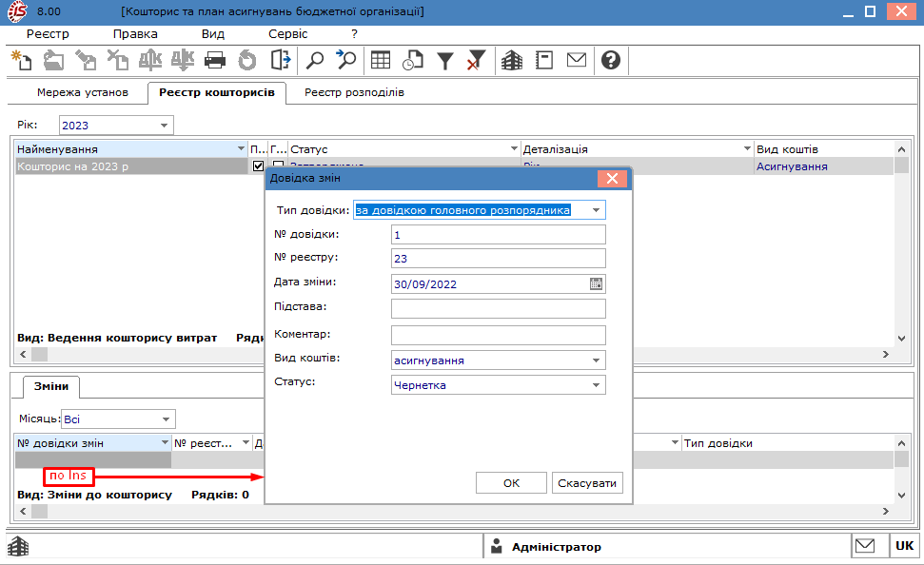Open the Вид menu
924x565 pixels.
(213, 34)
